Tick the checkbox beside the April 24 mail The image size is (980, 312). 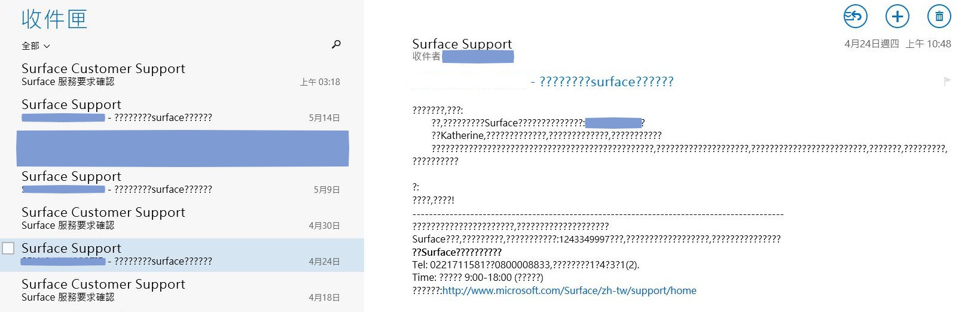[x=8, y=248]
